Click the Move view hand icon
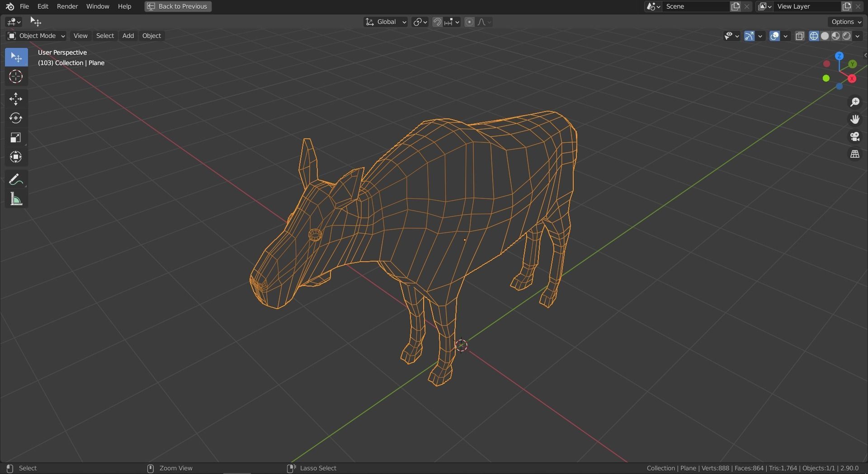 pyautogui.click(x=854, y=119)
